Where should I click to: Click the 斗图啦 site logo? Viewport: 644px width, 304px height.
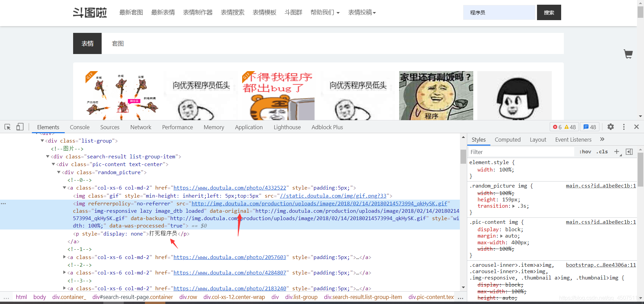tap(90, 13)
